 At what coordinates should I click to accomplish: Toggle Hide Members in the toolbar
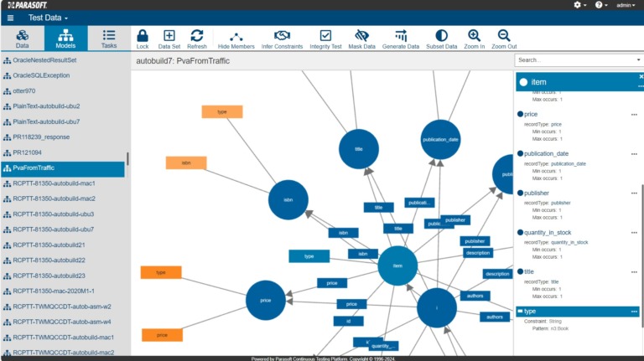pos(236,36)
